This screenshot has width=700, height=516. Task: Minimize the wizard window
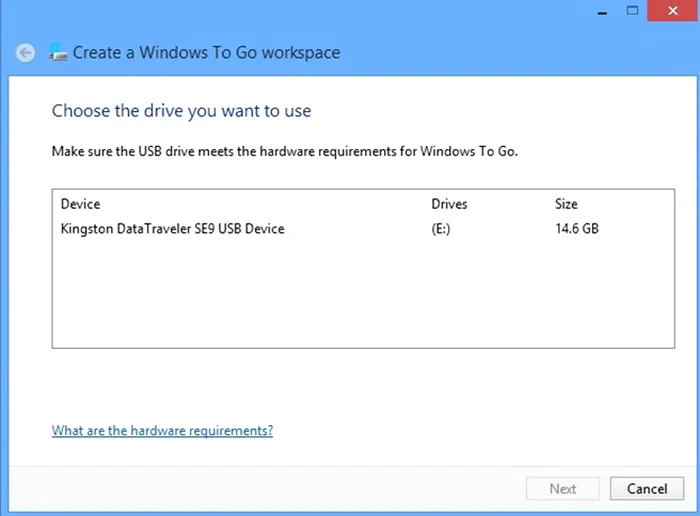pos(602,11)
